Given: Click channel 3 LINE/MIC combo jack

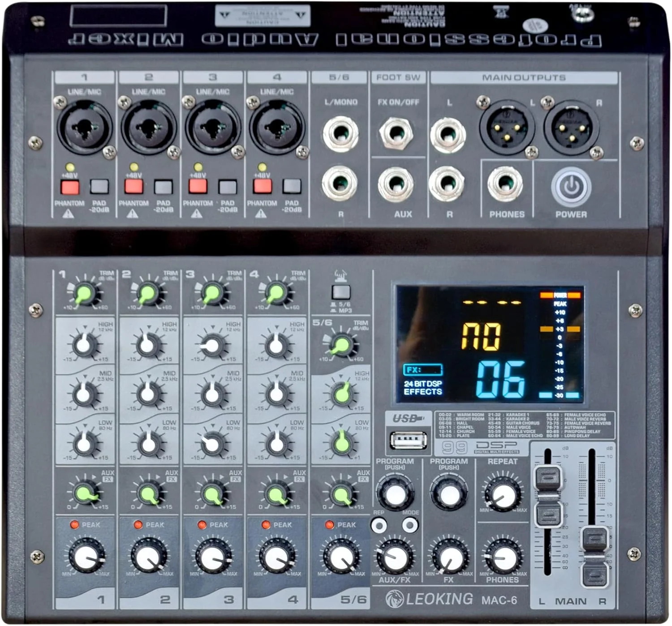Looking at the screenshot, I should tap(213, 127).
